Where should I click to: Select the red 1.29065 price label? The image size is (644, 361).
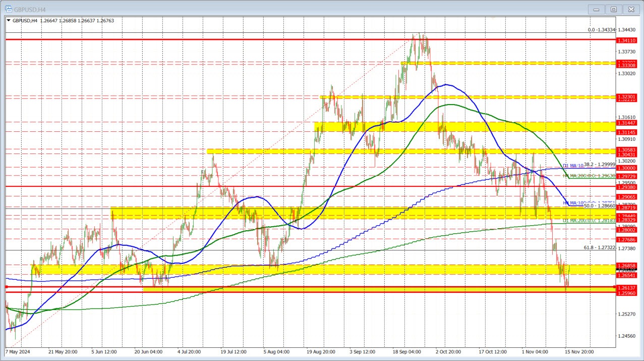point(627,196)
